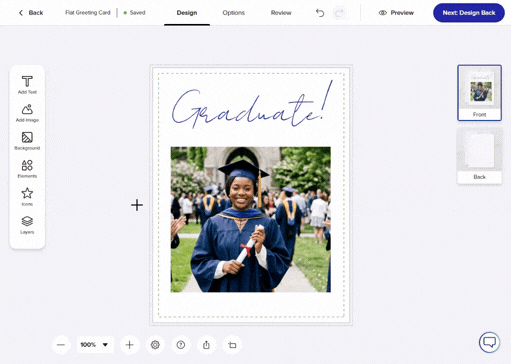Click the undo arrow icon

(320, 13)
